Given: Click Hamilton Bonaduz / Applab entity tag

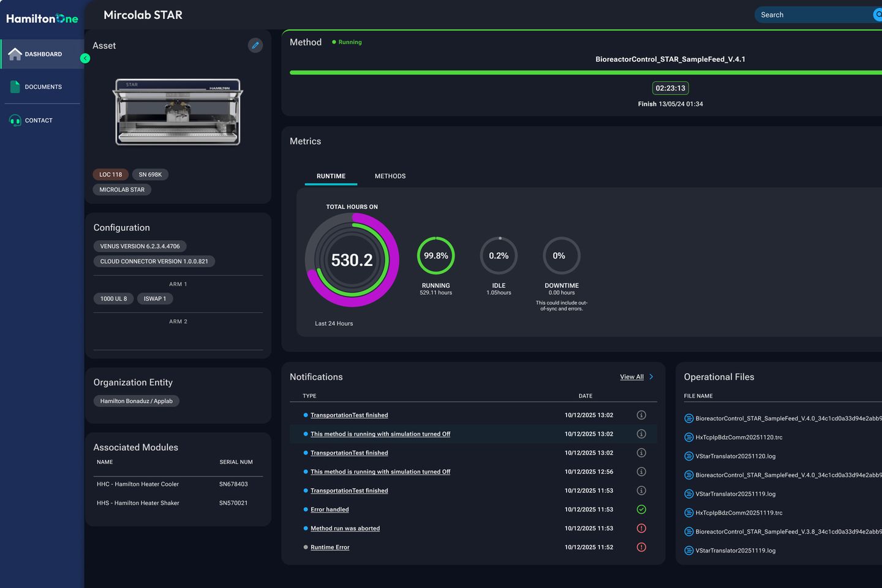Looking at the screenshot, I should pyautogui.click(x=137, y=401).
